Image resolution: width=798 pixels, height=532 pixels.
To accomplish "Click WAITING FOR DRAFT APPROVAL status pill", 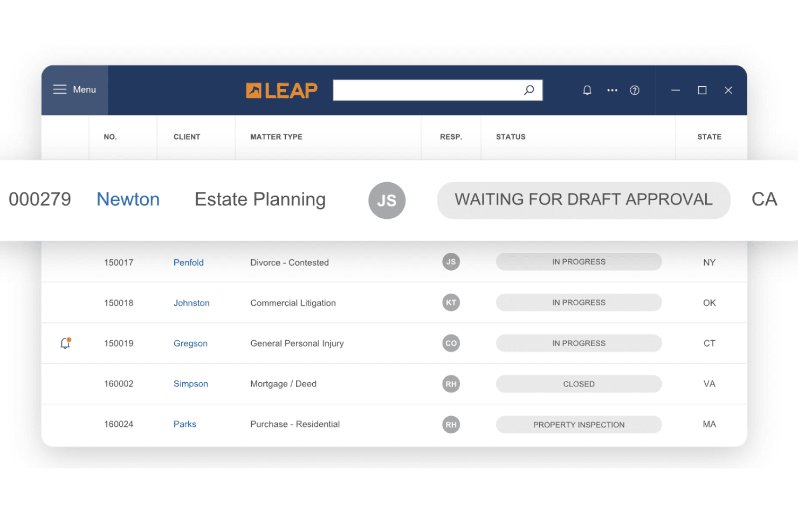I will coord(583,200).
